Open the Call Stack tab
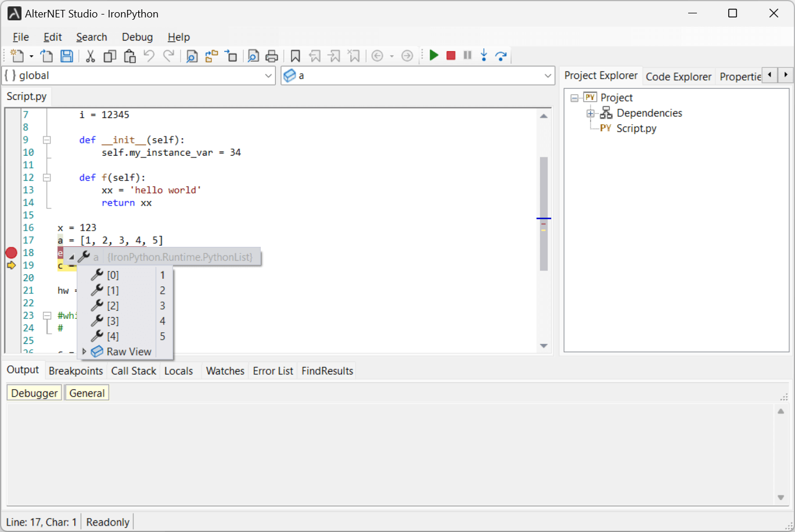This screenshot has height=532, width=795. click(134, 371)
